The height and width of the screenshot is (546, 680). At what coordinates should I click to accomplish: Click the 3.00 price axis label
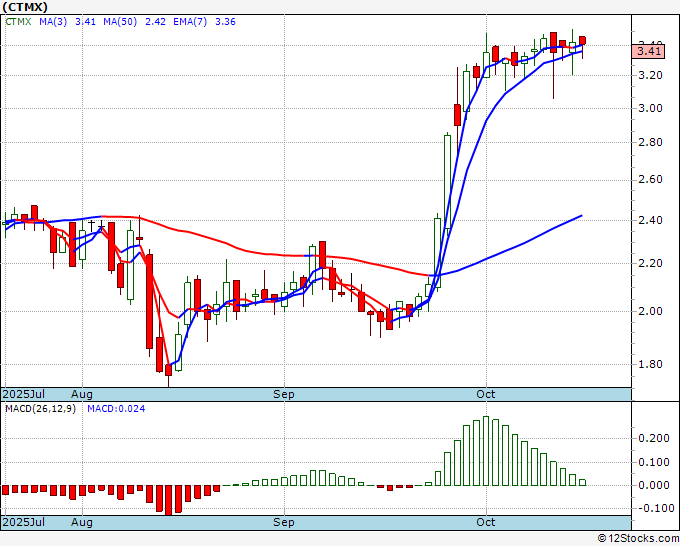pos(651,108)
